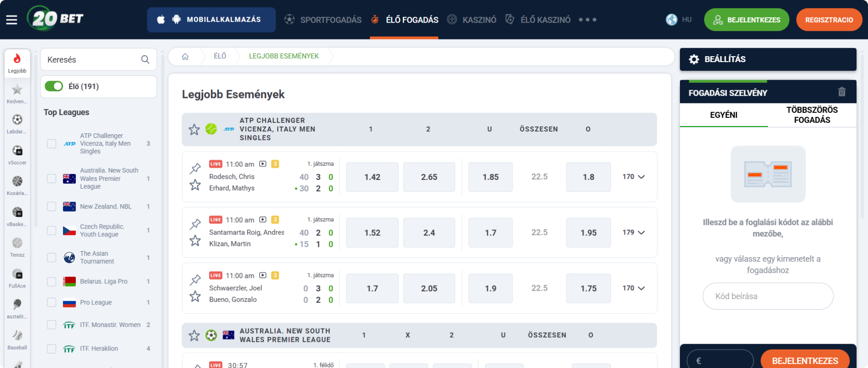Favorite the Schwaerzler vs Bueno match star
868x368 pixels.
pos(195,296)
